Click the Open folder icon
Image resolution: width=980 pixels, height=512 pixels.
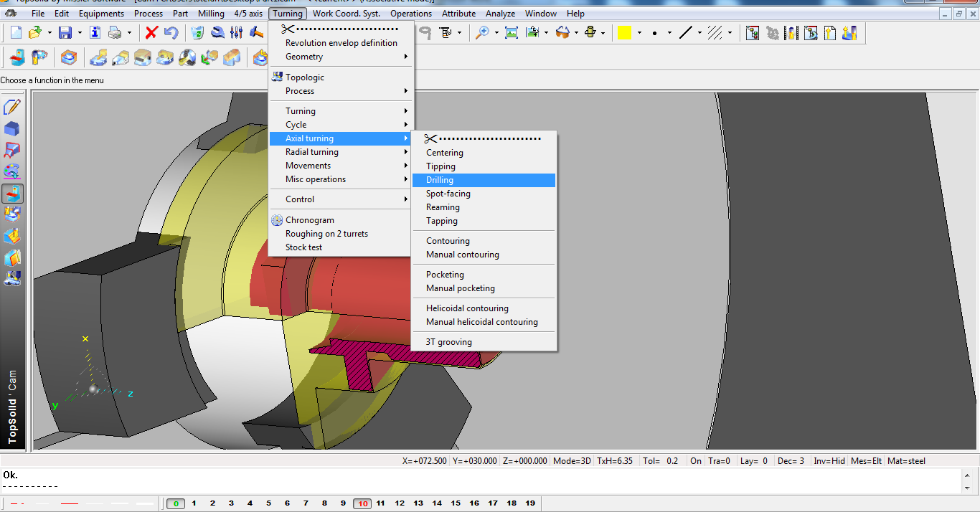[x=35, y=32]
